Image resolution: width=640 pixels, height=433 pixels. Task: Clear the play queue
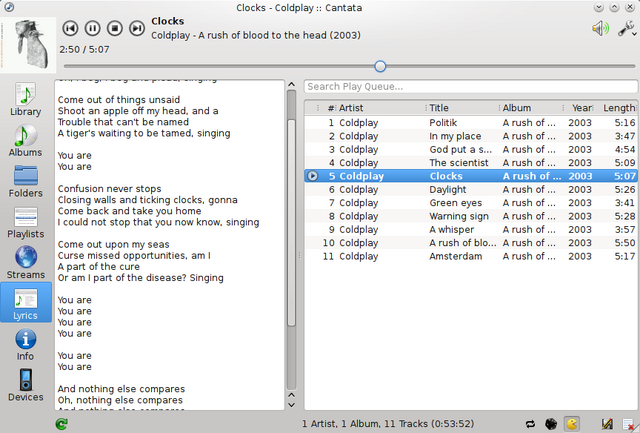[629, 424]
